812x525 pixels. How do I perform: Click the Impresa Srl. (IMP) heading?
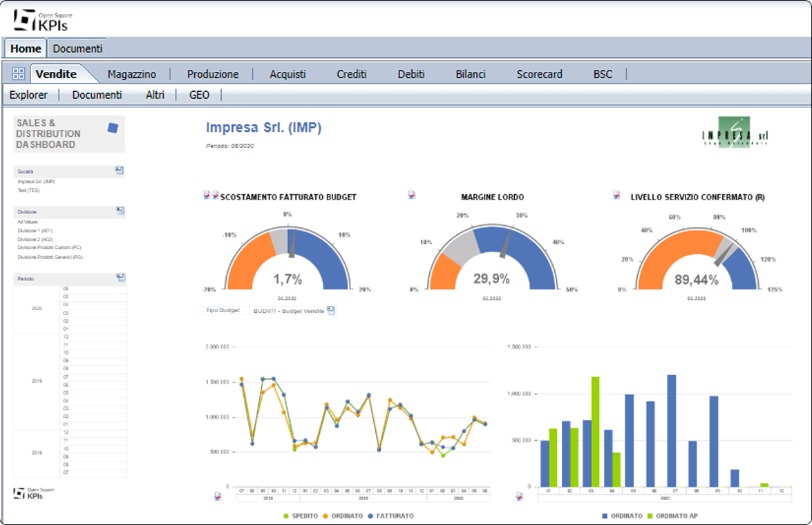tap(263, 127)
